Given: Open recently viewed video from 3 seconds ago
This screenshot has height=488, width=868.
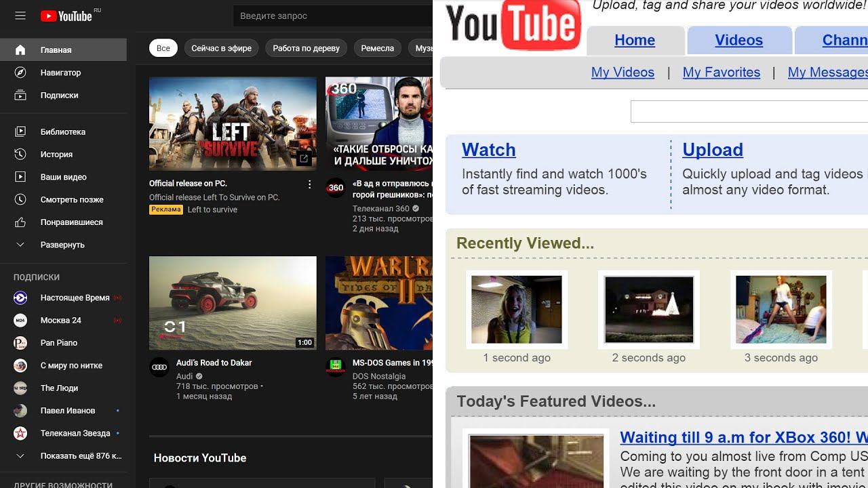Looking at the screenshot, I should (781, 309).
